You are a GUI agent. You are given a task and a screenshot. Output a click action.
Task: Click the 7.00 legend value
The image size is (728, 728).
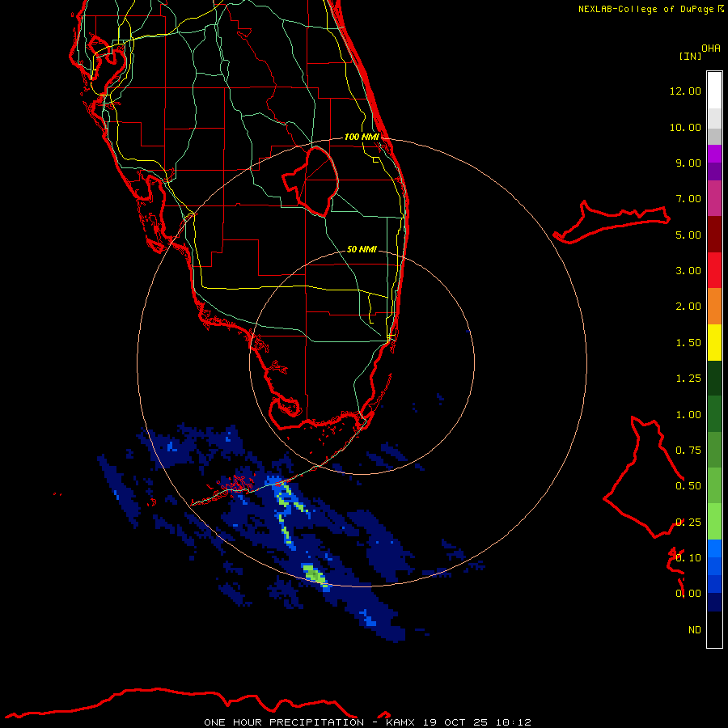point(688,199)
